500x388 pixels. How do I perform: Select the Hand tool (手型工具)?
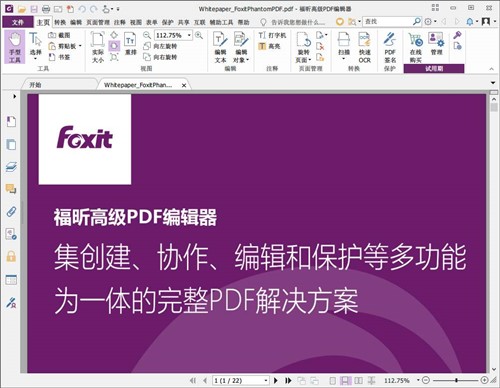[x=15, y=47]
